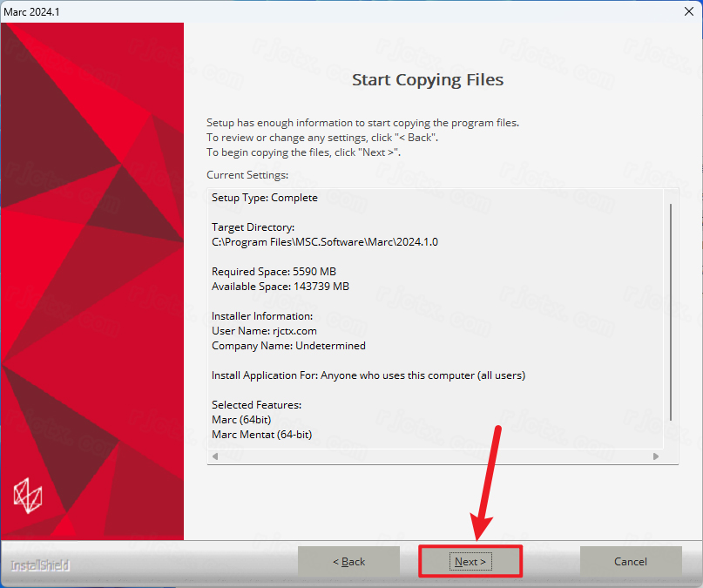The height and width of the screenshot is (588, 703).
Task: Select the Setup Type: Complete line
Action: coord(265,198)
